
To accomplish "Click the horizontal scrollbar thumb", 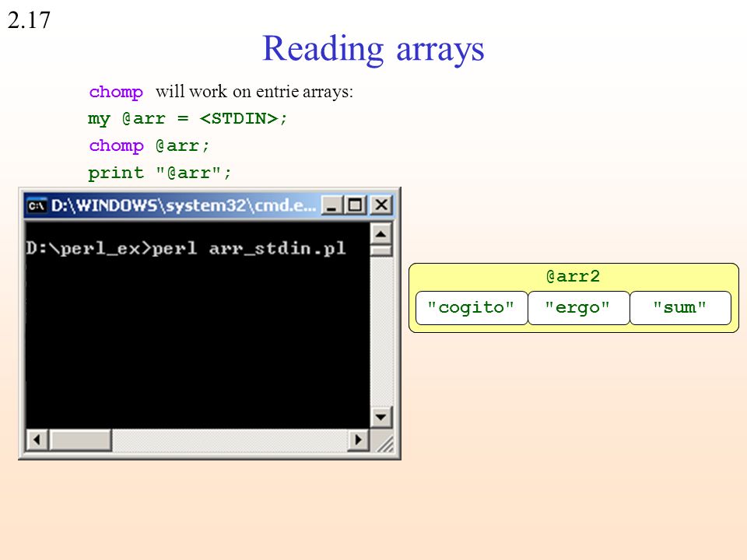I will click(80, 439).
